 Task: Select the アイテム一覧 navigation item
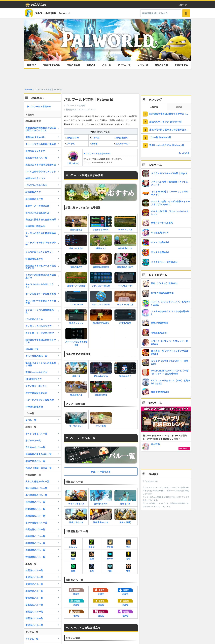tap(124, 65)
